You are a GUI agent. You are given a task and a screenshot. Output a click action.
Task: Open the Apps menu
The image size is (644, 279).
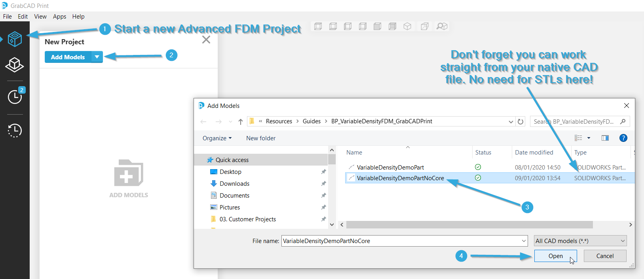[x=59, y=17]
